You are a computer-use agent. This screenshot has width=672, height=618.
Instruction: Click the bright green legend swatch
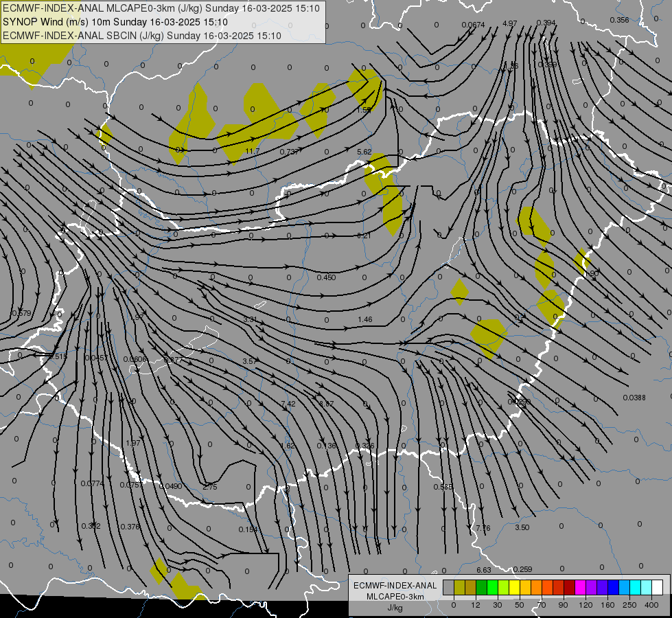click(x=492, y=588)
